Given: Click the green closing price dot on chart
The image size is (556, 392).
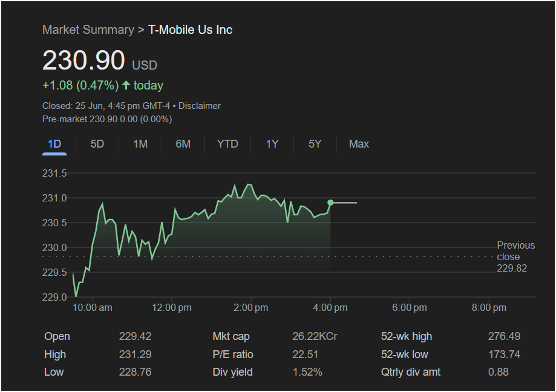Looking at the screenshot, I should click(x=330, y=203).
